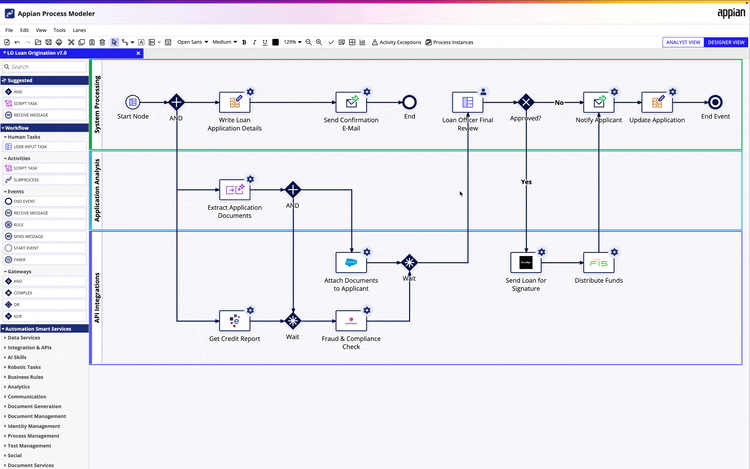The width and height of the screenshot is (750, 469).
Task: Open the connector tool dropdown arrow
Action: click(132, 42)
